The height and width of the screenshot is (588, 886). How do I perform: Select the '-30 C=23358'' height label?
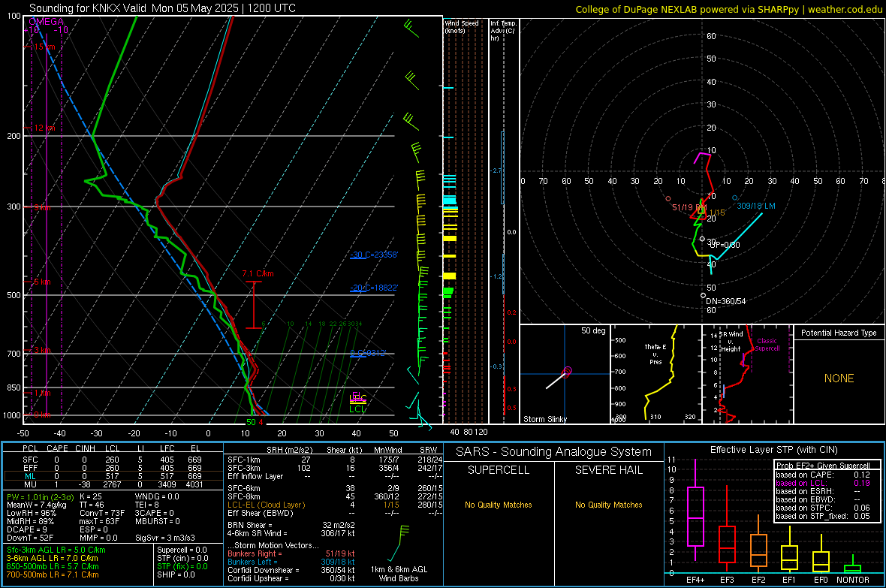click(x=374, y=255)
